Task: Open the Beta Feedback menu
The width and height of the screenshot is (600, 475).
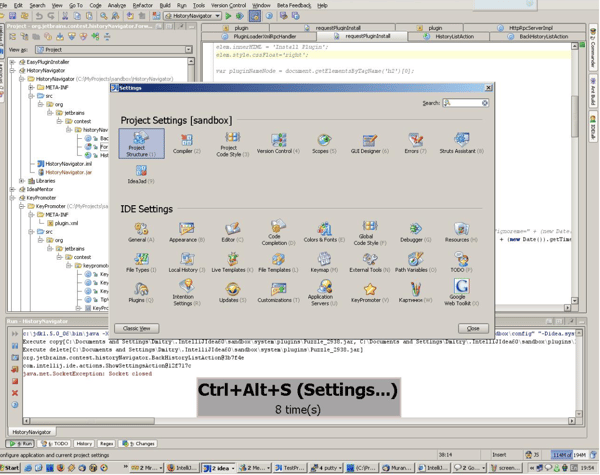Action: point(294,5)
